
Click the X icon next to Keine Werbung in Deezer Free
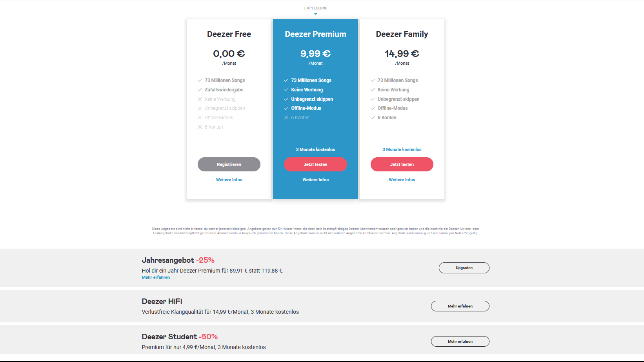[x=200, y=99]
